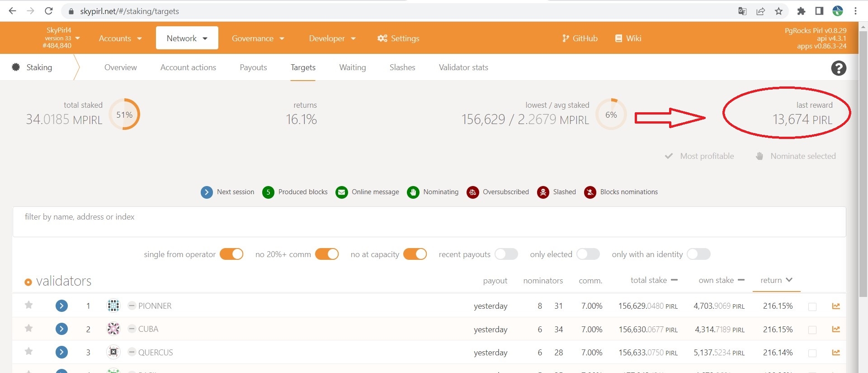Open the Governance dropdown menu
The image size is (868, 373).
coord(258,38)
